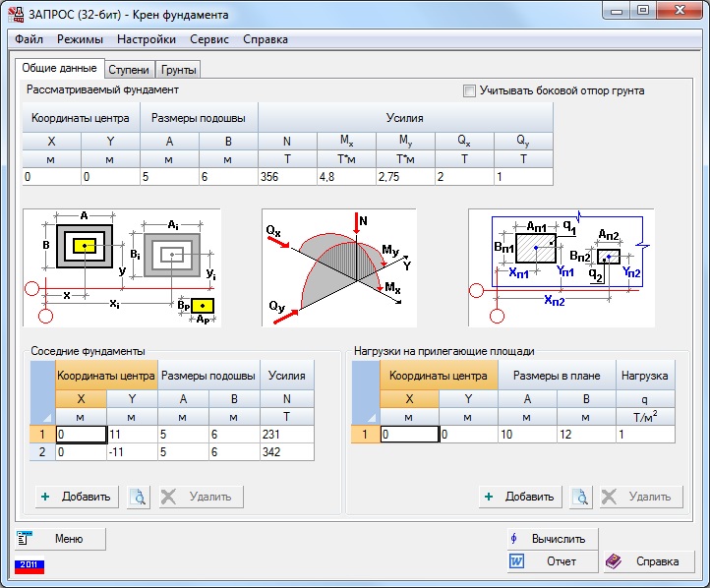The width and height of the screenshot is (710, 588).
Task: Click the preview icon beside loads table's Добавить
Action: [580, 497]
